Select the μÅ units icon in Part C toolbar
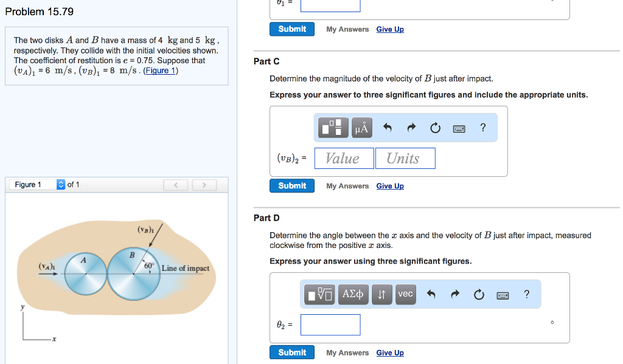 361,127
